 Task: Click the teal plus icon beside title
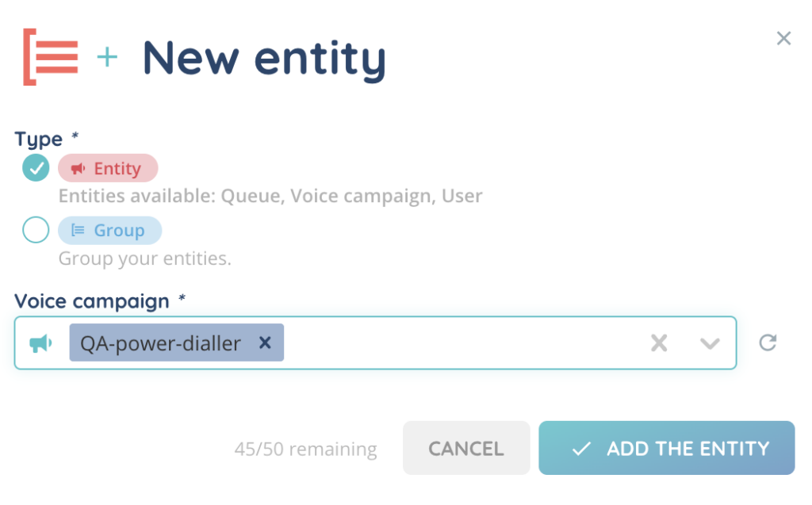[x=106, y=57]
